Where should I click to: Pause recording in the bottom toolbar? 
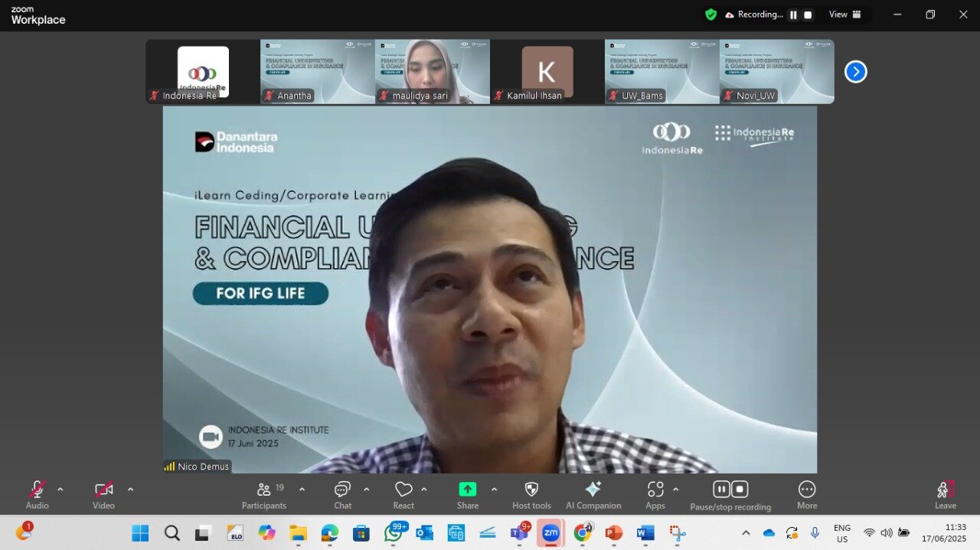(x=721, y=489)
